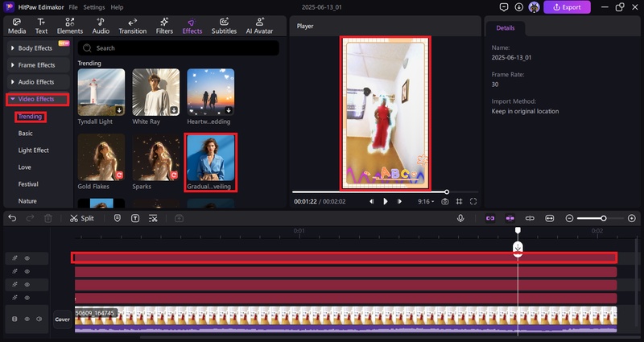Click the HitPaw Edimakor logo

click(9, 7)
